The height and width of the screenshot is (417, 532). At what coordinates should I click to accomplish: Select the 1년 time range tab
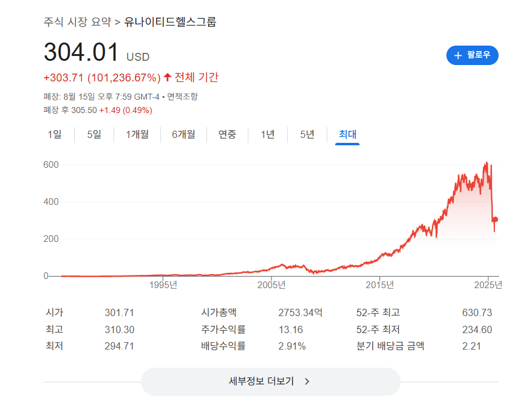point(268,134)
